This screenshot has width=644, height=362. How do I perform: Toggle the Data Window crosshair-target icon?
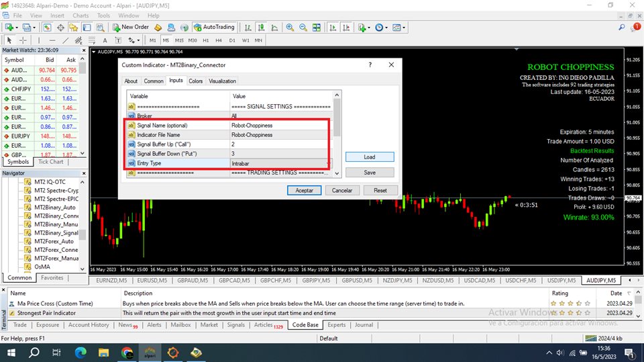pos(60,27)
